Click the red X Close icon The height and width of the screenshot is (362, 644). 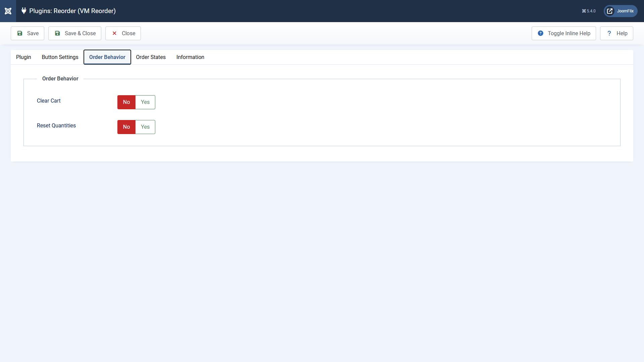point(114,33)
